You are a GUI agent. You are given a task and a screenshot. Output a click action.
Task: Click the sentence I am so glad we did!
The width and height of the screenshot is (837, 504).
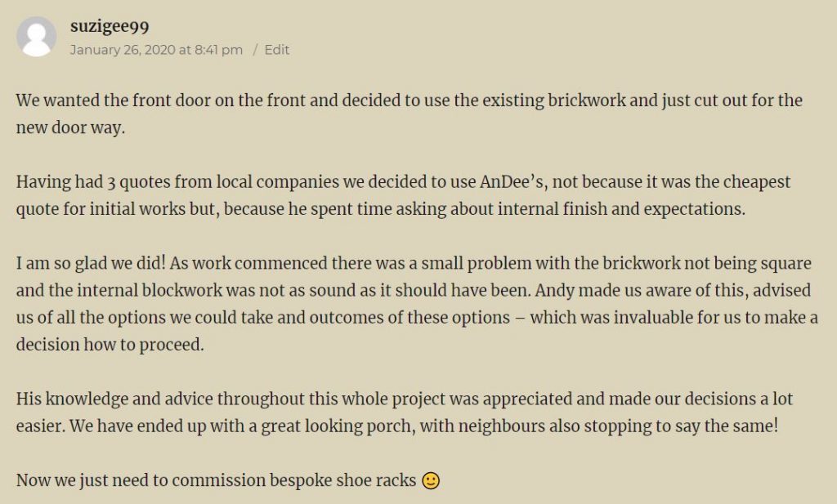(91, 264)
